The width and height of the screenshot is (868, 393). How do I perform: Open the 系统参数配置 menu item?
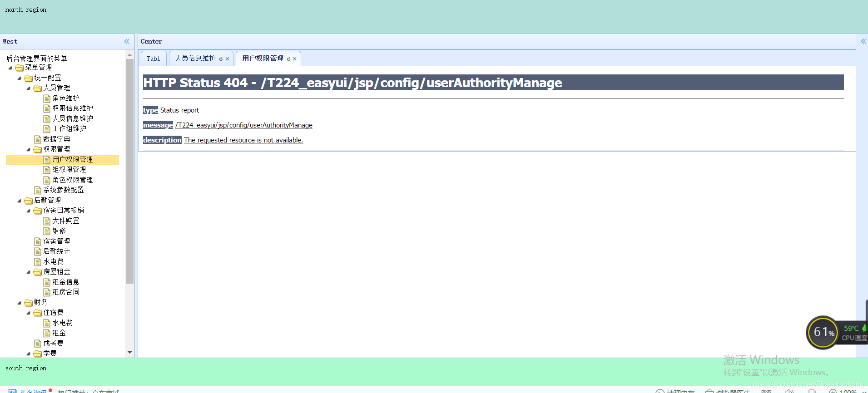[64, 190]
